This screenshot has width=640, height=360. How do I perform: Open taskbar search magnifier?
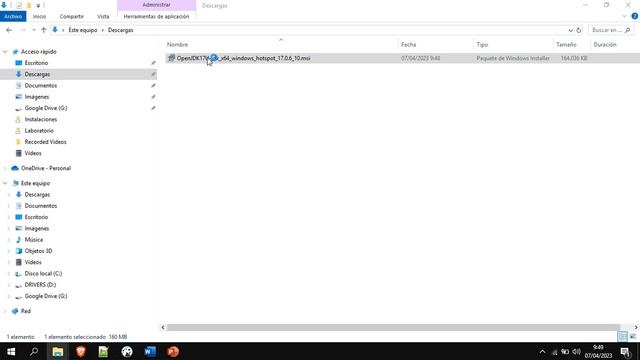34,351
